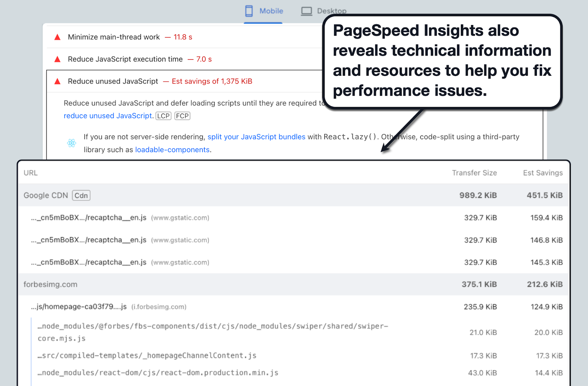Select the forbesimg.com group row
The height and width of the screenshot is (386, 588).
point(293,284)
